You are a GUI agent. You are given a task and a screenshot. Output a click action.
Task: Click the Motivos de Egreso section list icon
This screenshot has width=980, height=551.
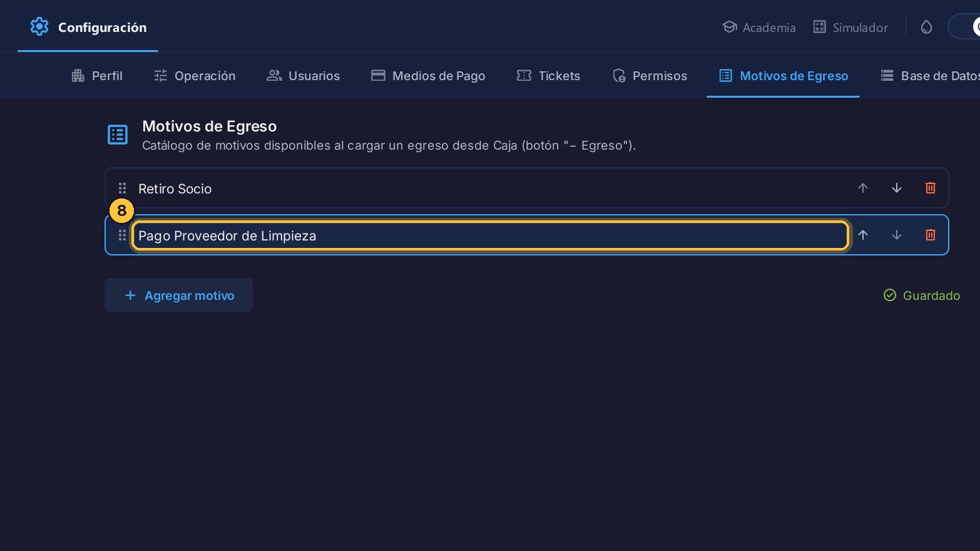pyautogui.click(x=118, y=135)
